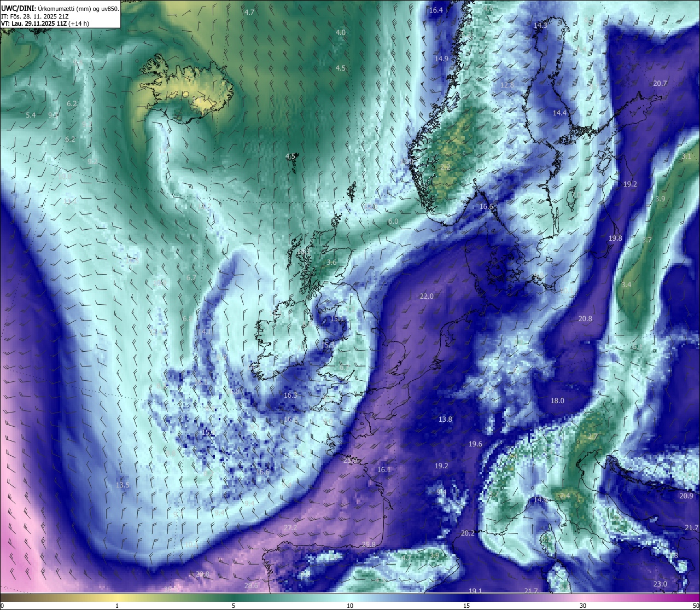Click the 'UWC/DINI' map title text
Viewport: 700px width, 610px height.
click(x=18, y=8)
